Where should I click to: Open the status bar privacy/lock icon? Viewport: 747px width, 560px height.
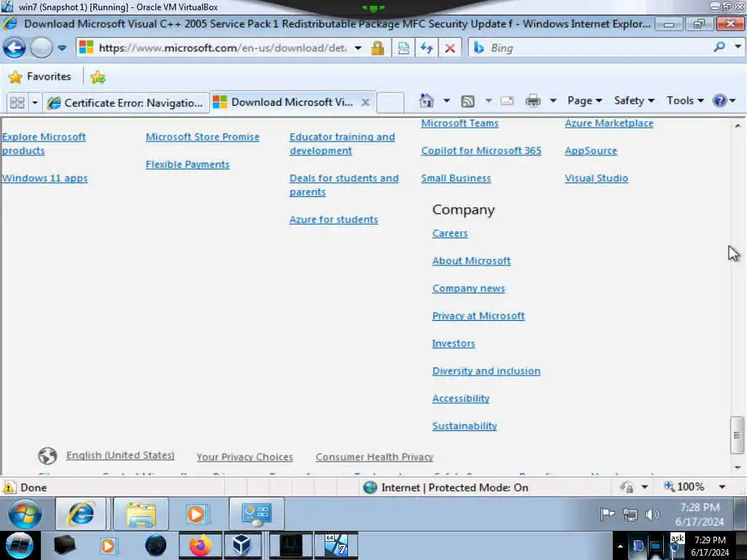click(627, 487)
